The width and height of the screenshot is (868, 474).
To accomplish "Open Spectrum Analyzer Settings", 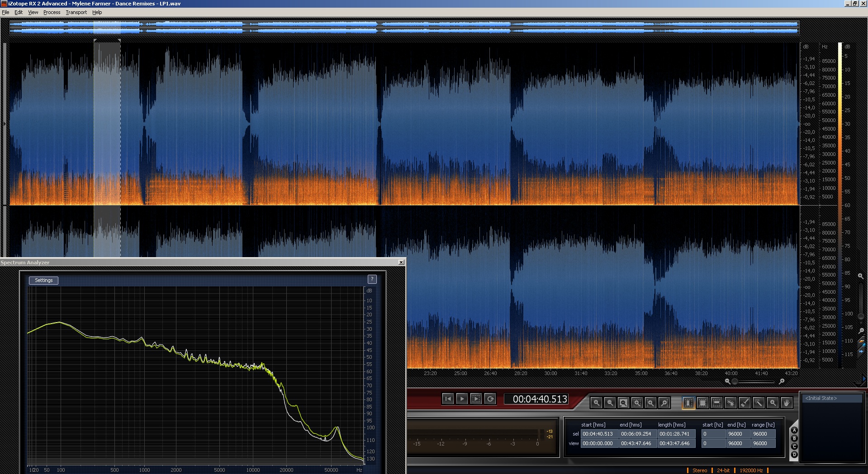I will pos(44,280).
